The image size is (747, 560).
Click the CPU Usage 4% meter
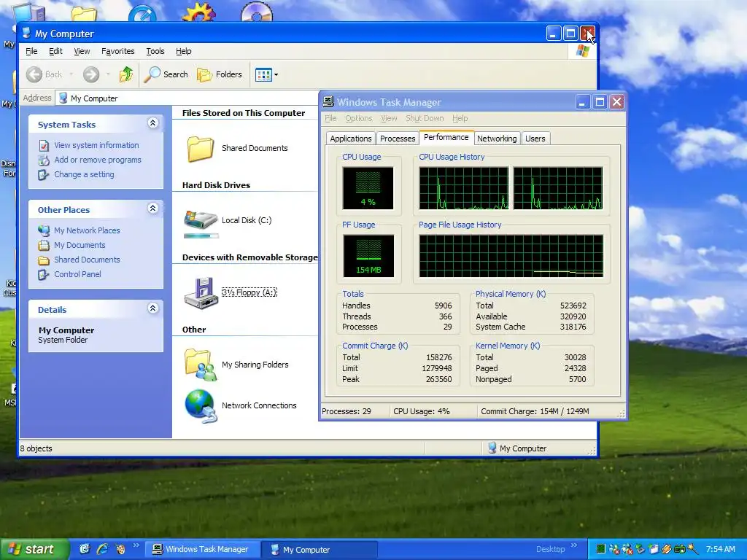point(368,188)
